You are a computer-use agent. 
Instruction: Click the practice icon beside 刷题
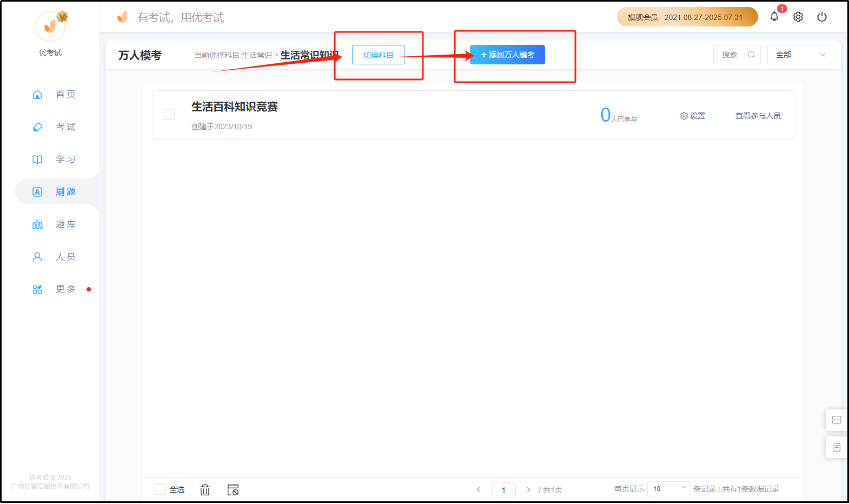[37, 192]
